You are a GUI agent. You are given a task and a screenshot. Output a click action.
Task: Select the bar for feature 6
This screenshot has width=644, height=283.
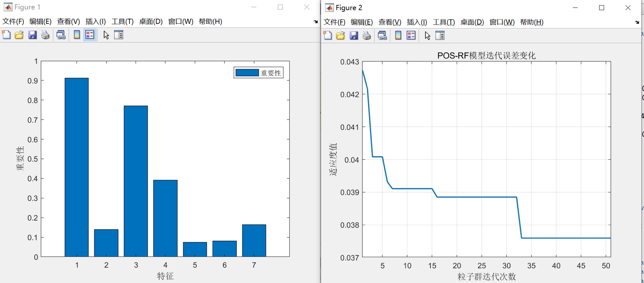coord(224,249)
